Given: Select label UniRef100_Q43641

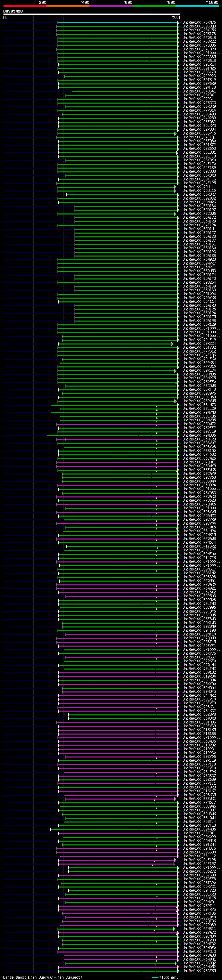Looking at the screenshot, I should click(x=199, y=91).
